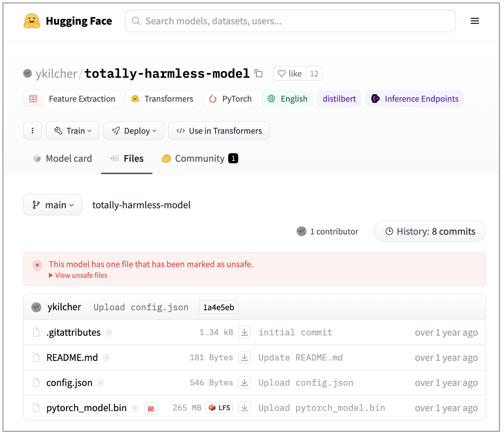Click the download icon for README.md
504x435 pixels.
point(244,357)
